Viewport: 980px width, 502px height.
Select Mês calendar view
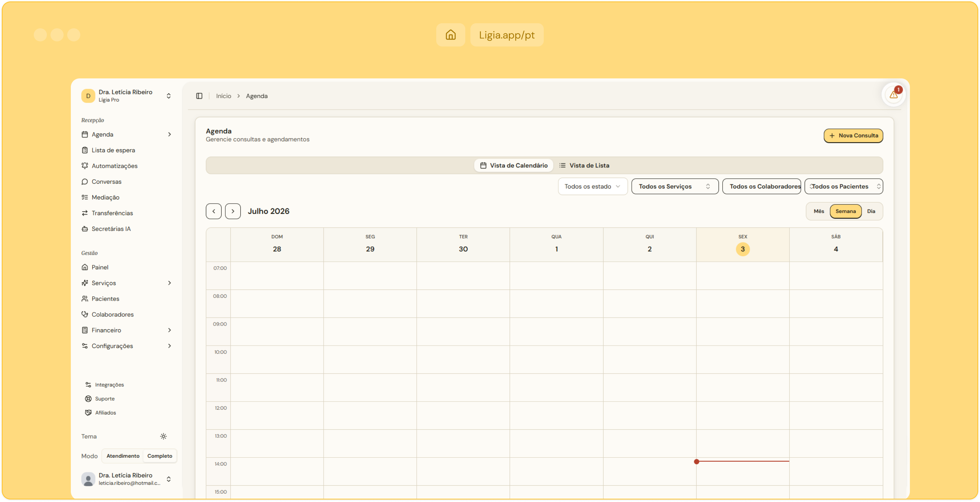coord(819,211)
